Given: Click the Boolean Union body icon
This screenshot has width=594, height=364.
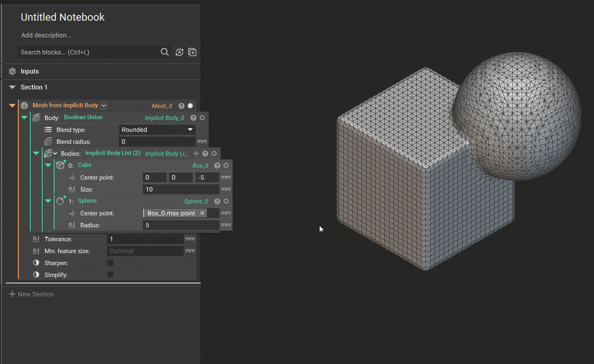Looking at the screenshot, I should 37,118.
